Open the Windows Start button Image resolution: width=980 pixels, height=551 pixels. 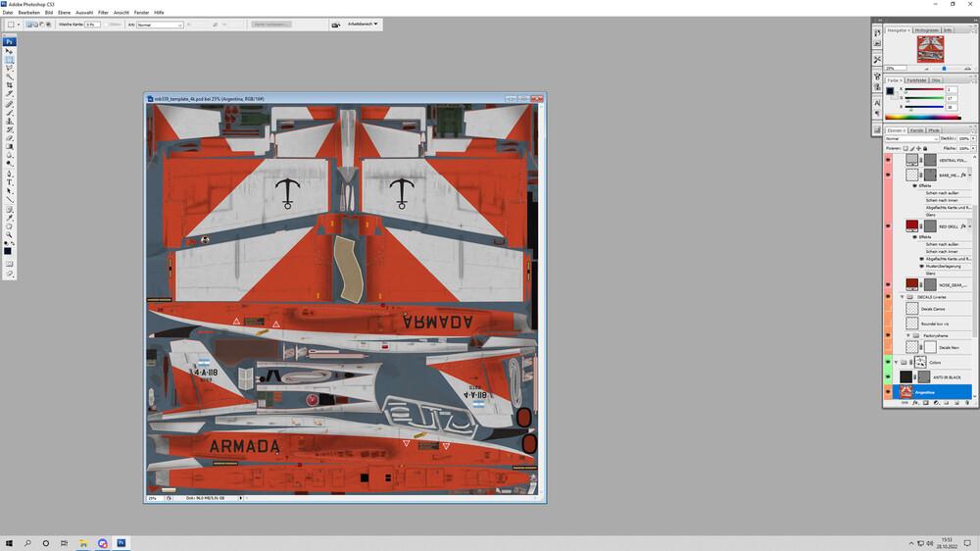tap(9, 543)
